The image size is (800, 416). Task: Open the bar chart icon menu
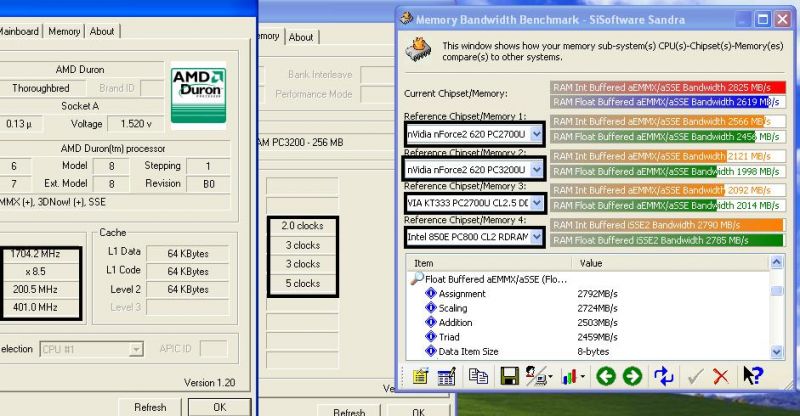click(x=572, y=377)
